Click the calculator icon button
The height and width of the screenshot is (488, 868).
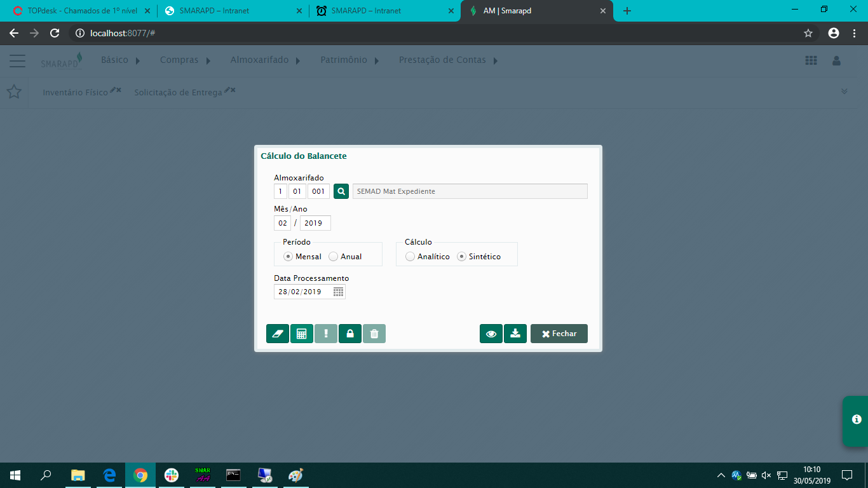[x=302, y=334]
